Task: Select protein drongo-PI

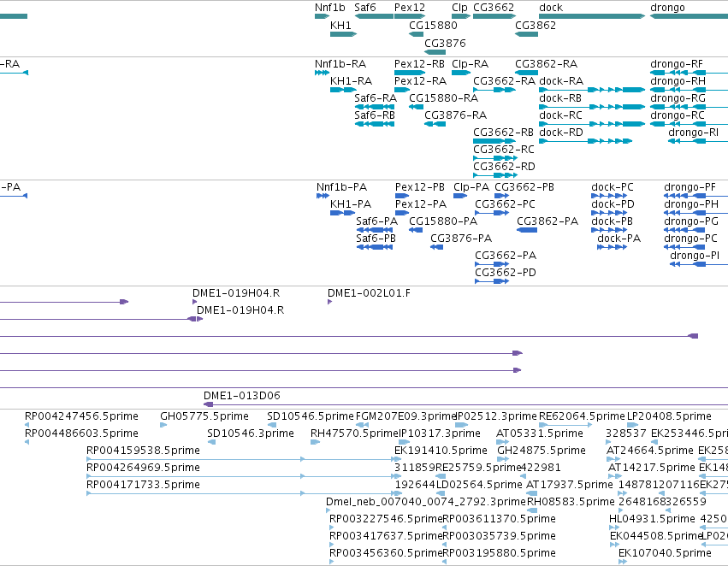Action: pyautogui.click(x=695, y=256)
